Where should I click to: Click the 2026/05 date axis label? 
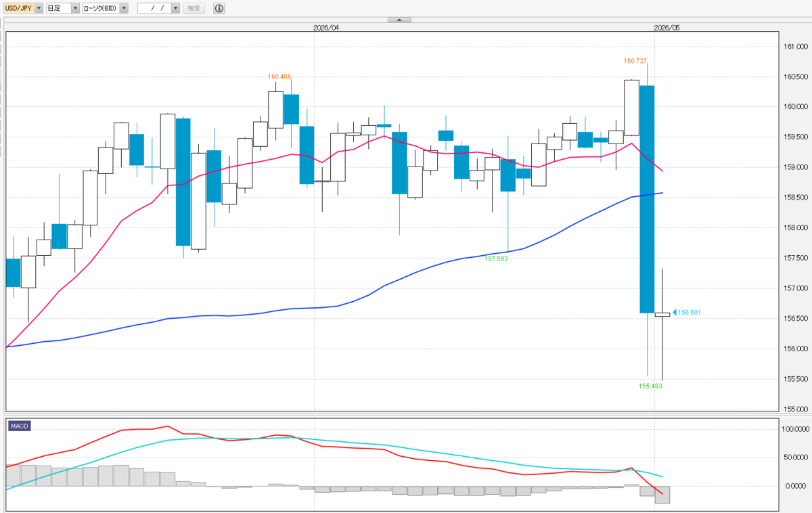tap(667, 28)
